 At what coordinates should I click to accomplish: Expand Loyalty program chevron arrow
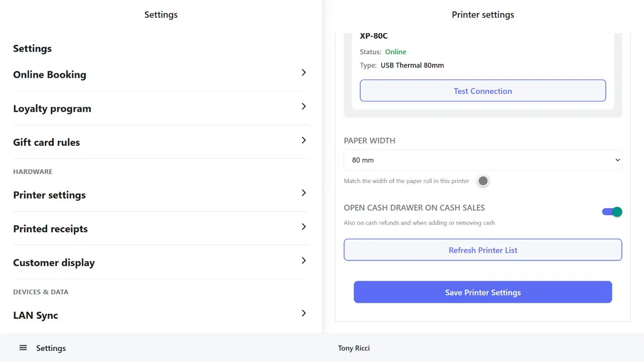coord(303,106)
